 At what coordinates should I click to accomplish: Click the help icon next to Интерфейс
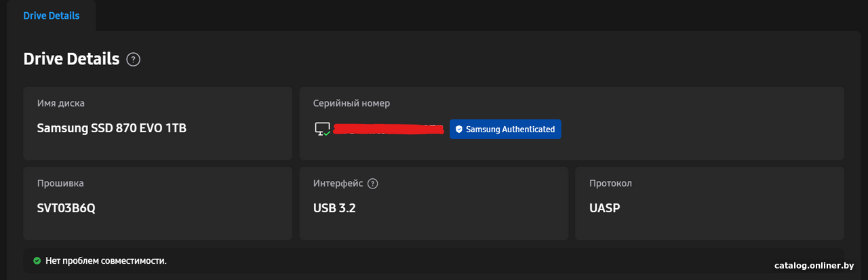click(x=373, y=184)
